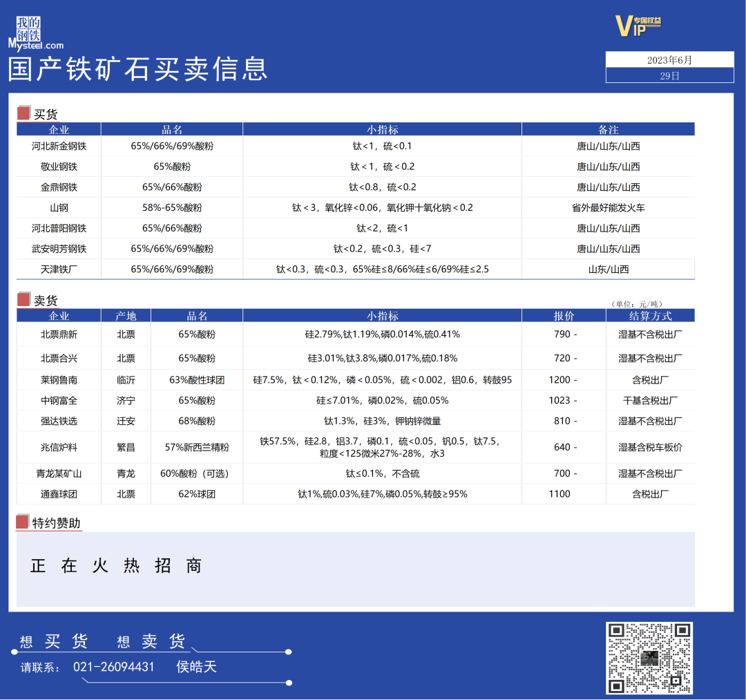Select the 60%酸粉（可选） product cell
The width and height of the screenshot is (746, 700).
[196, 473]
